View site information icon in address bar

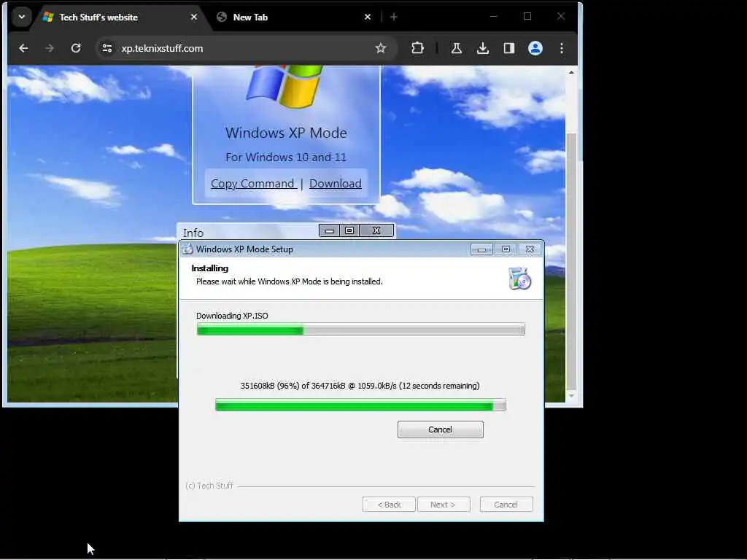click(107, 48)
